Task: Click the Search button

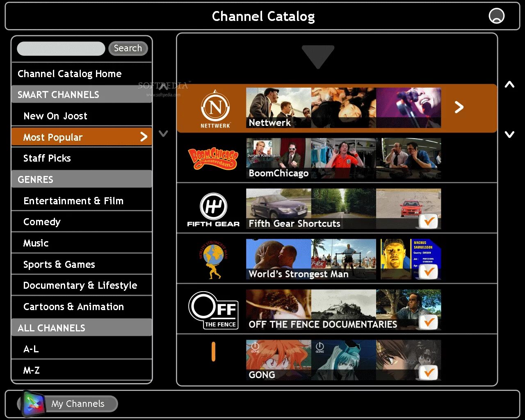Action: (128, 48)
